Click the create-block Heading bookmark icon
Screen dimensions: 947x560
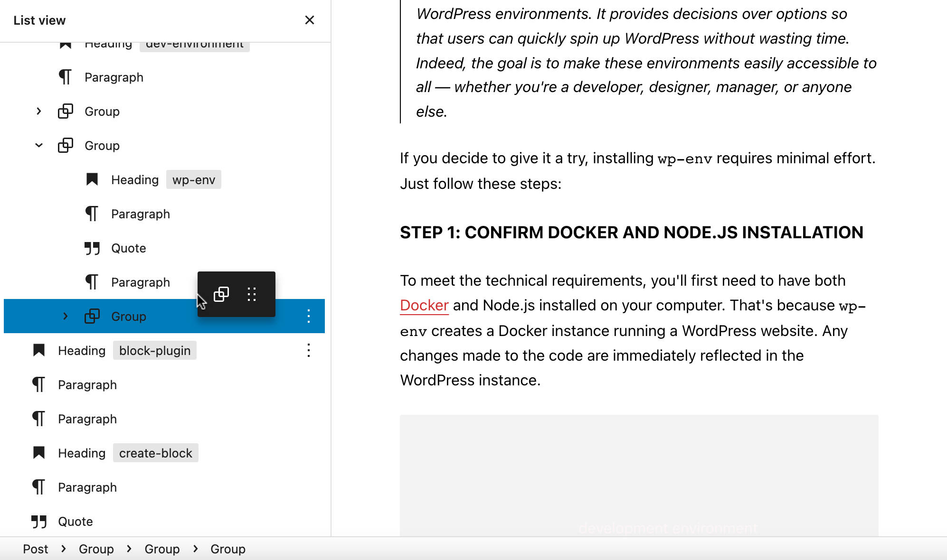tap(39, 453)
